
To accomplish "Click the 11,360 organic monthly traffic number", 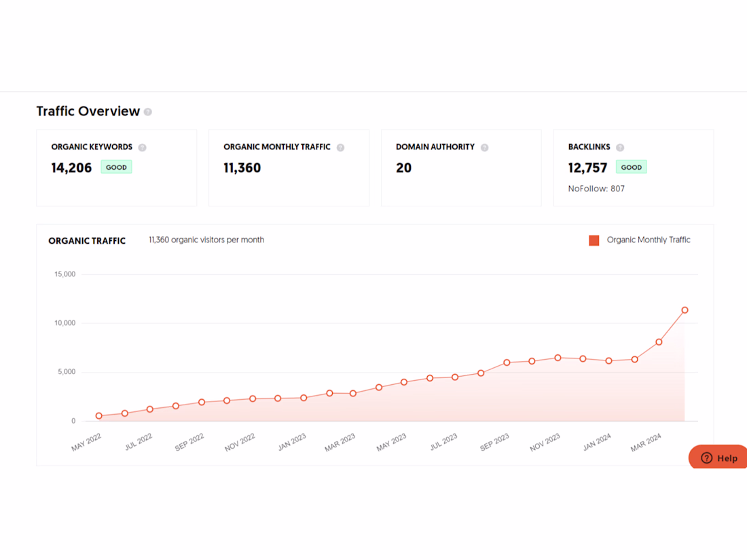I will click(242, 168).
